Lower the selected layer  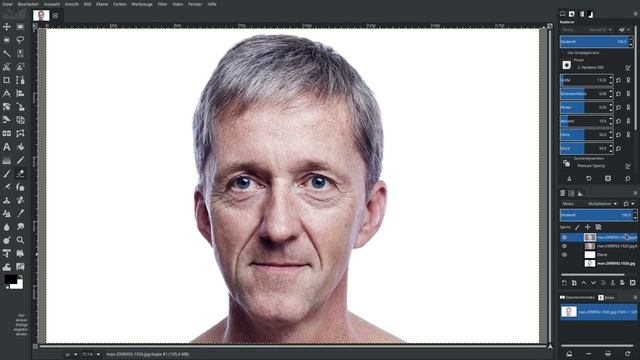[593, 283]
